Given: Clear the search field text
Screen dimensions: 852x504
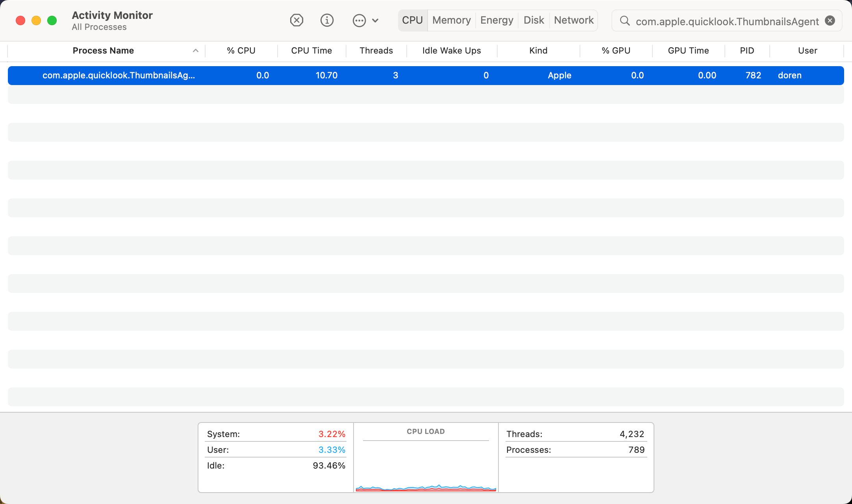Looking at the screenshot, I should (830, 20).
